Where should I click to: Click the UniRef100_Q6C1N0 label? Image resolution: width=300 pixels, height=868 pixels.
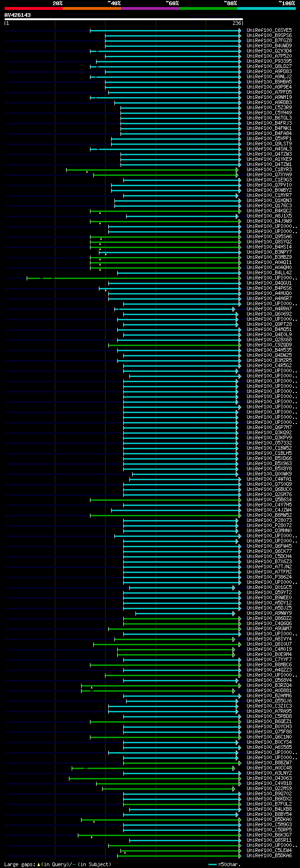tap(269, 737)
